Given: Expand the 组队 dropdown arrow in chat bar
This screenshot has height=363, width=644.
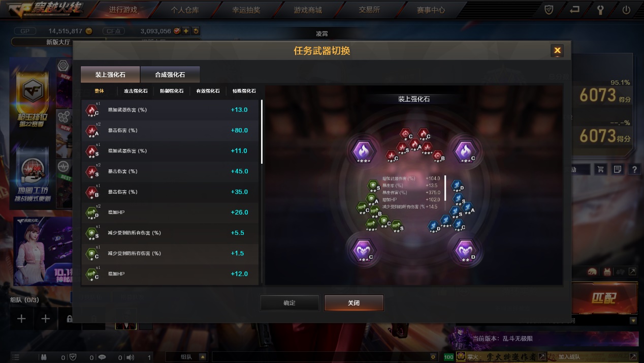Looking at the screenshot, I should [x=203, y=357].
